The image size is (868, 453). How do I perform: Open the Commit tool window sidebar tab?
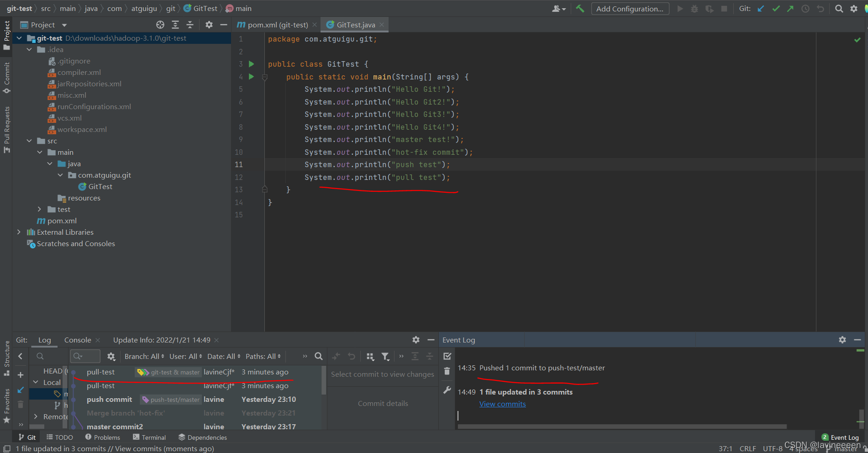point(6,78)
